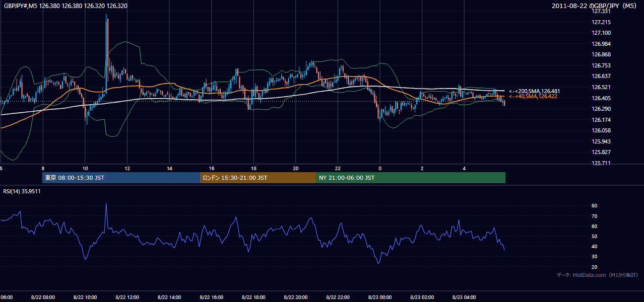
Task: Click price level 125.827 on the axis
Action: pyautogui.click(x=601, y=152)
